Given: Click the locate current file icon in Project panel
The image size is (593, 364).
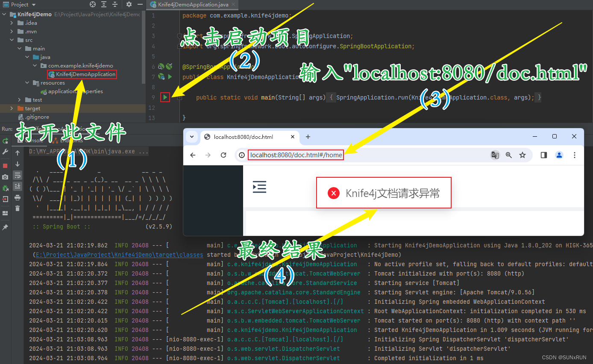Looking at the screenshot, I should 93,4.
